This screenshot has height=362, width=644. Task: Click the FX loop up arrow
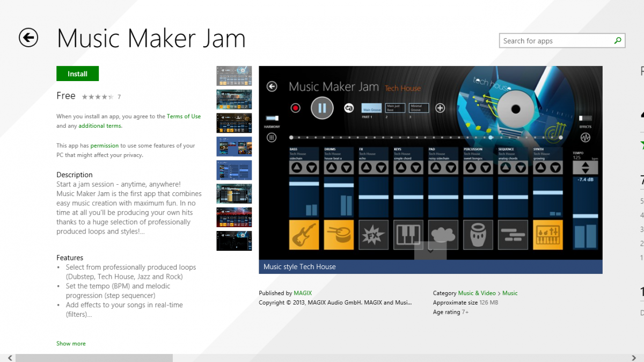click(367, 168)
